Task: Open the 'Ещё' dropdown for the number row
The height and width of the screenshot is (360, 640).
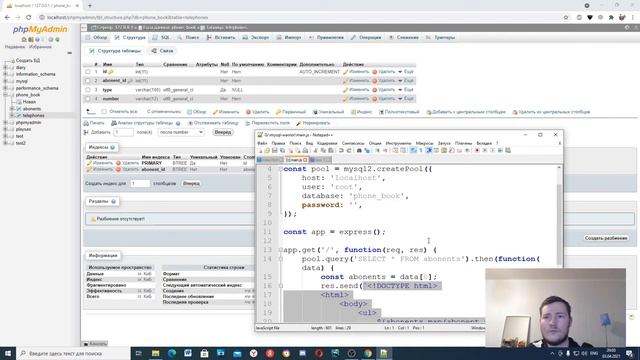Action: pos(406,99)
